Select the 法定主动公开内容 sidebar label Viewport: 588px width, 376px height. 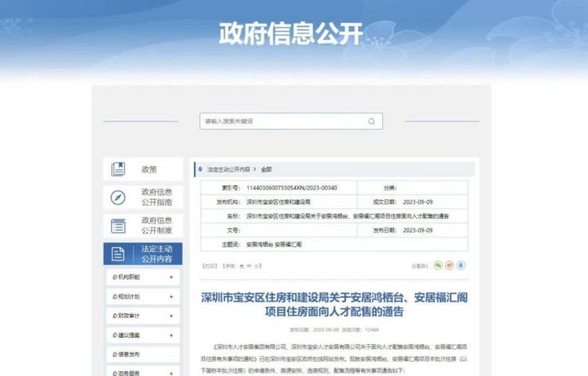(157, 254)
